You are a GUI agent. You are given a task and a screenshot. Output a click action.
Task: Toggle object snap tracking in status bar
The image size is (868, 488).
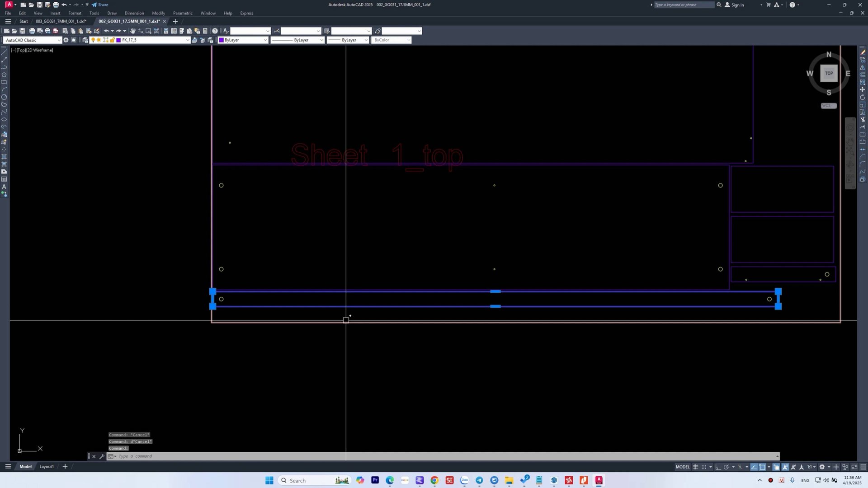pyautogui.click(x=754, y=467)
